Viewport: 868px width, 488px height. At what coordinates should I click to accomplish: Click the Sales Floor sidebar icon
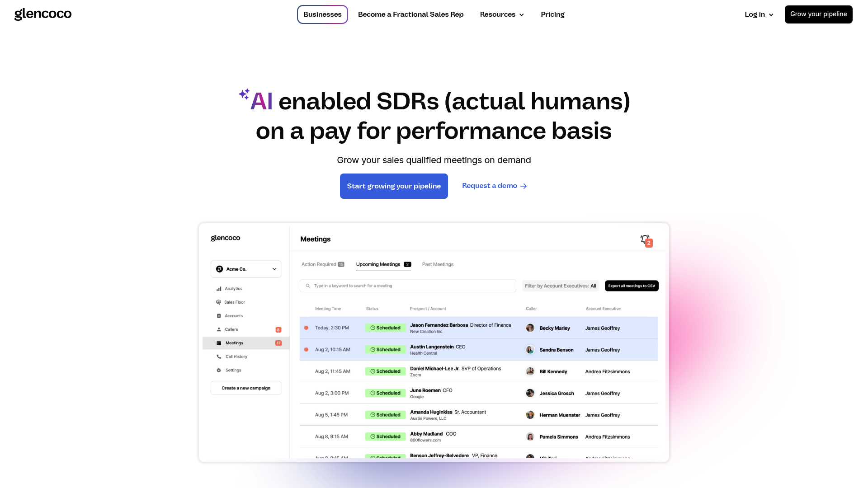219,302
